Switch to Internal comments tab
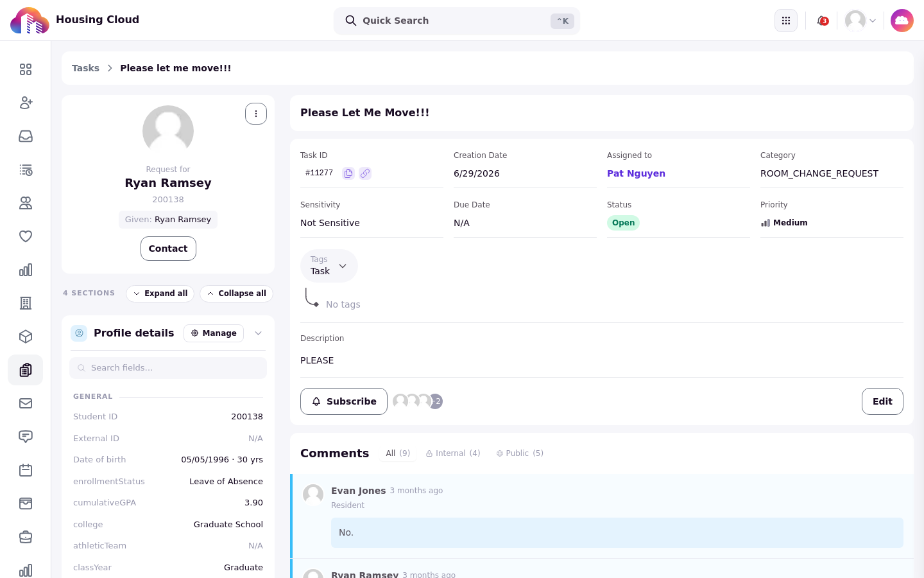 pyautogui.click(x=453, y=453)
